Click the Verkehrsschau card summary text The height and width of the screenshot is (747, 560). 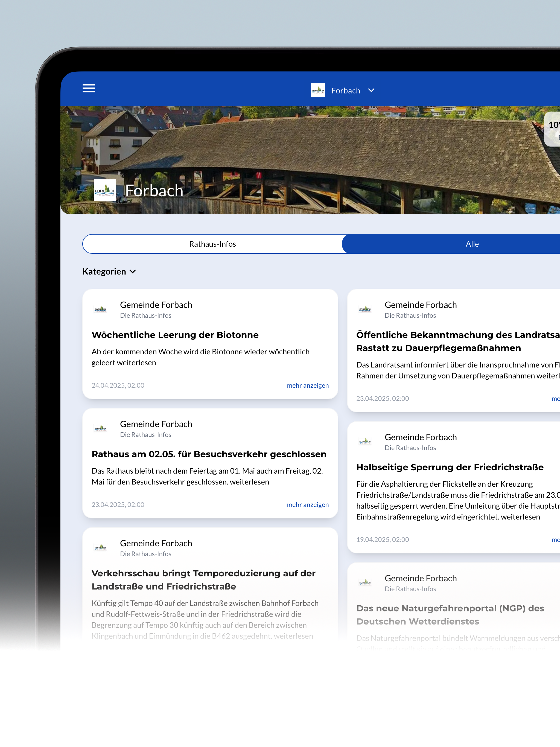coord(205,620)
